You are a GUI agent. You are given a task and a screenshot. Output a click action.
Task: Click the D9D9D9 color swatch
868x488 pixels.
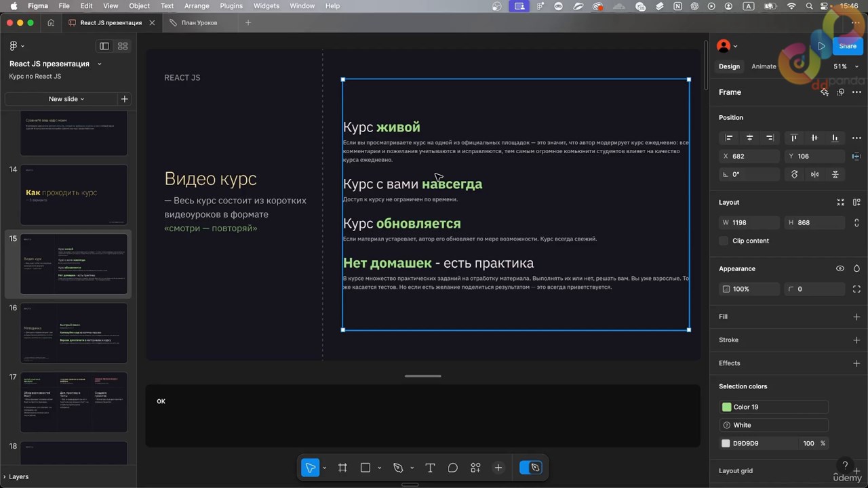coord(726,443)
